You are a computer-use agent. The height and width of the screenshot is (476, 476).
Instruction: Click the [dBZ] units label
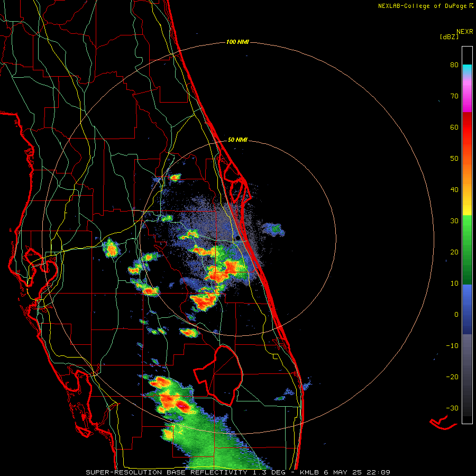tap(449, 37)
